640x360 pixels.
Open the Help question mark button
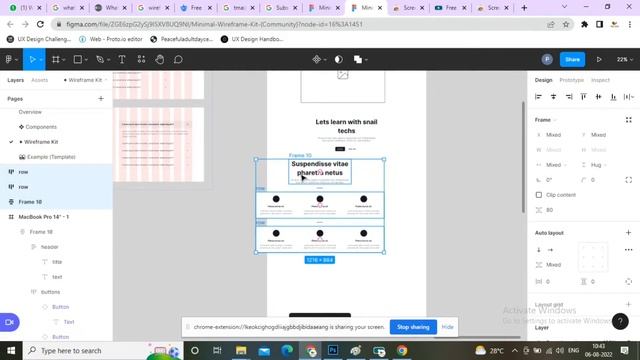pyautogui.click(x=620, y=322)
